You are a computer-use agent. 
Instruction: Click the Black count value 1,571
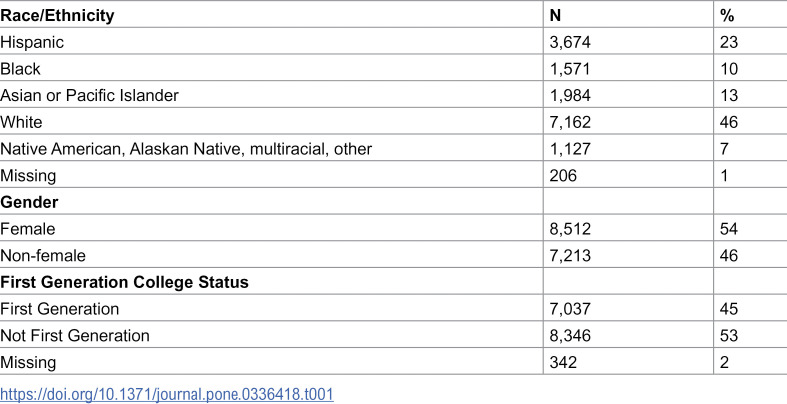coord(570,69)
